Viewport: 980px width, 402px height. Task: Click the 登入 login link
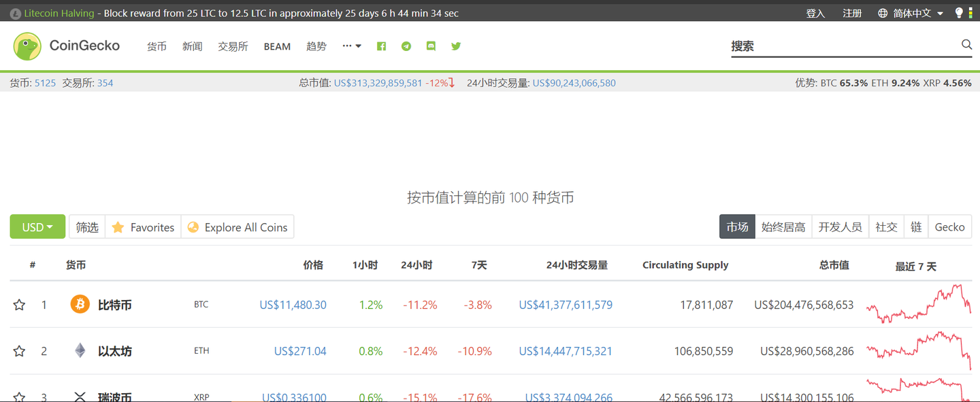pos(815,13)
